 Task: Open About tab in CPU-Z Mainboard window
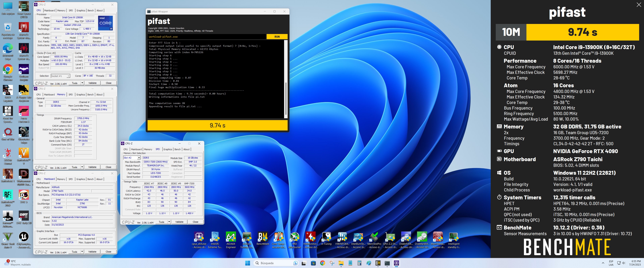99,179
